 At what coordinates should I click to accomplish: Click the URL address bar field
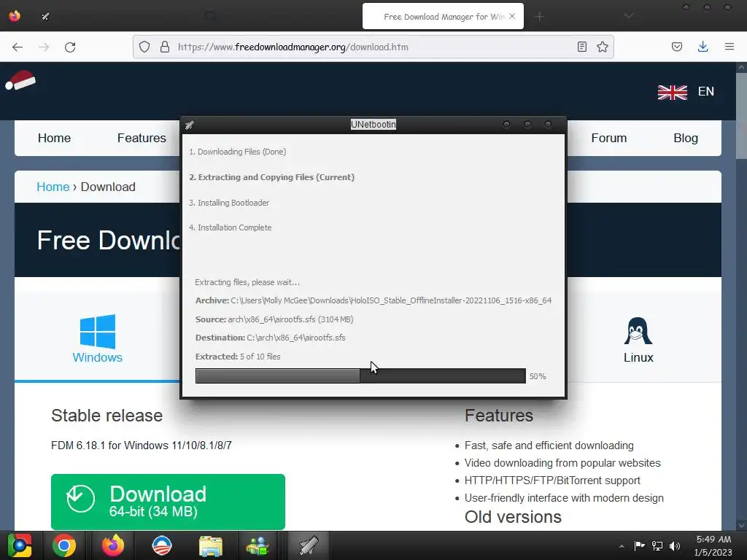point(373,47)
